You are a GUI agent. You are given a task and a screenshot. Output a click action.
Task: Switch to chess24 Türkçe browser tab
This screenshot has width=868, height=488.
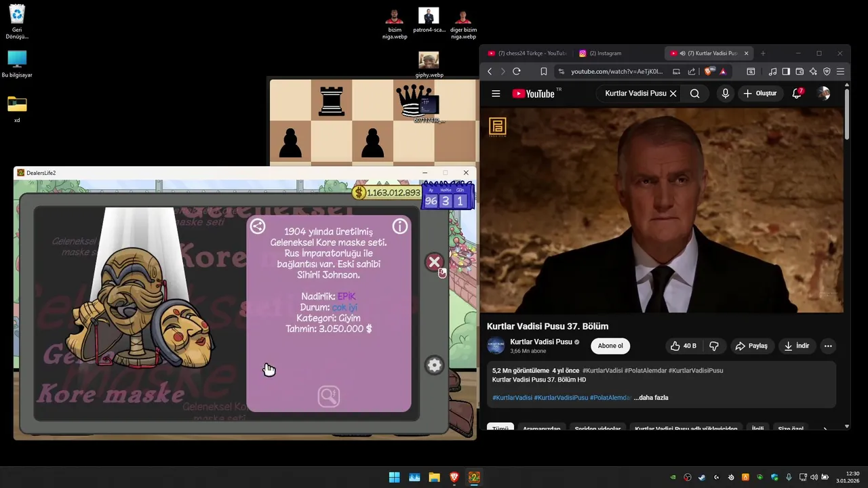click(x=527, y=53)
